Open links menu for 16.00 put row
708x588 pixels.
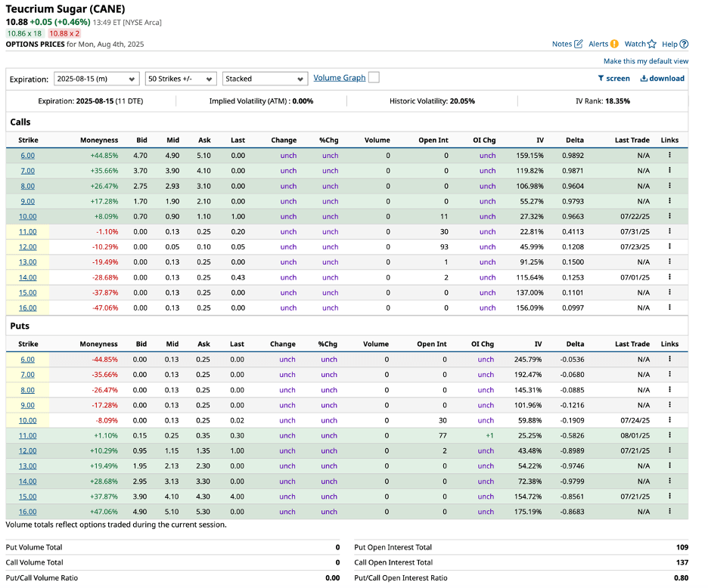click(669, 512)
